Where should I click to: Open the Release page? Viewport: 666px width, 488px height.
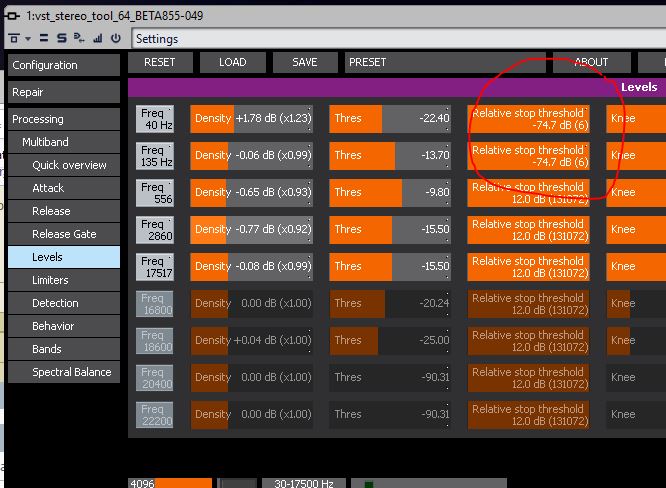64,211
